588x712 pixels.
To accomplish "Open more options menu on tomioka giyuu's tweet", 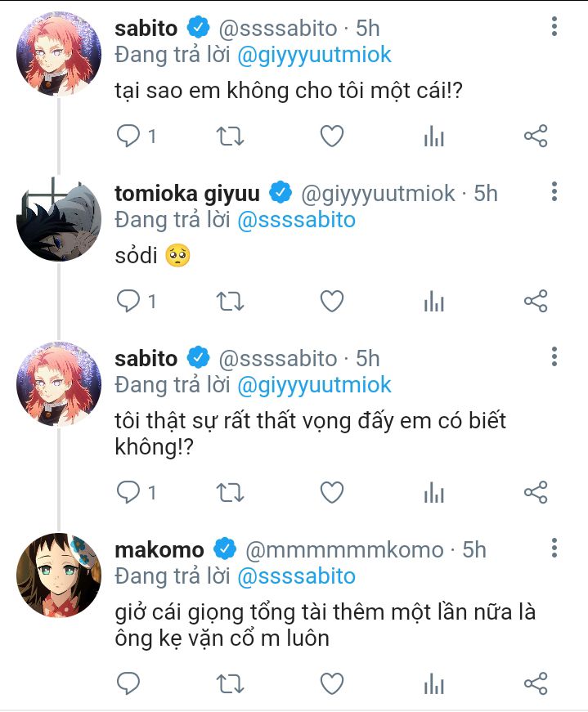I will [x=554, y=191].
